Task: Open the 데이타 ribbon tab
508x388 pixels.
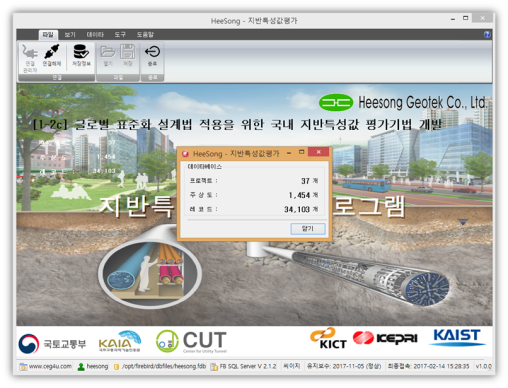Action: point(95,34)
